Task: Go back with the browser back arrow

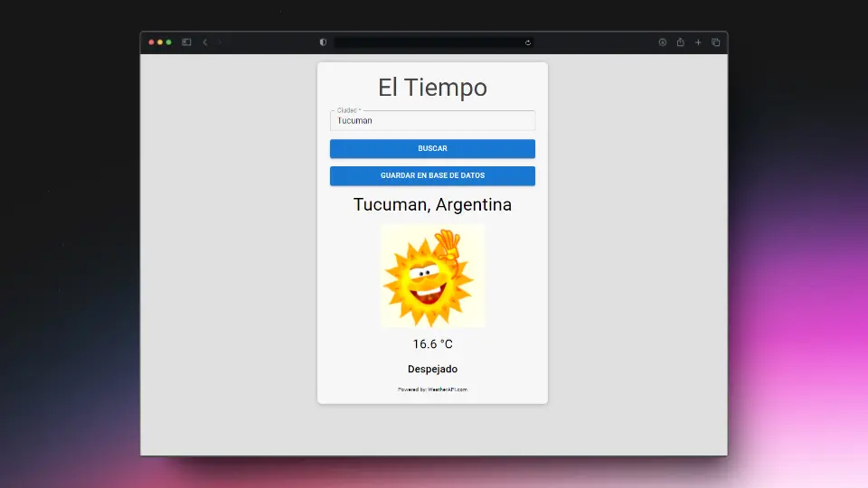Action: [205, 42]
